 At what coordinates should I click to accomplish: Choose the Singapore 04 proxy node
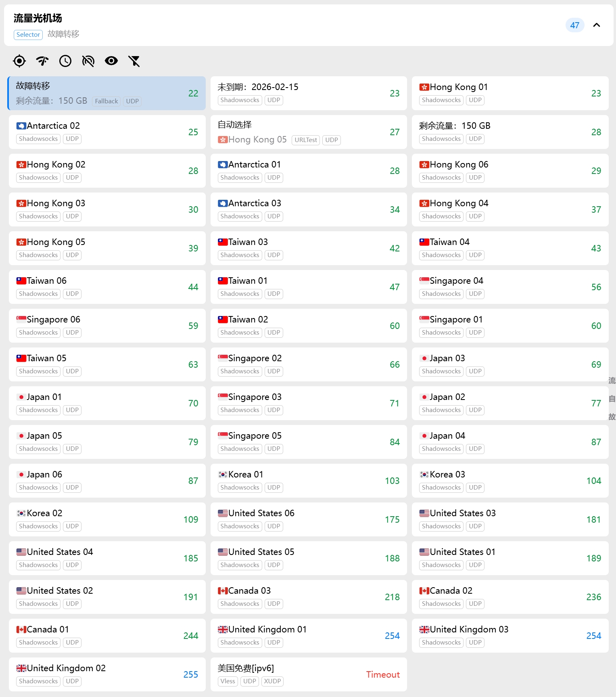pyautogui.click(x=510, y=287)
